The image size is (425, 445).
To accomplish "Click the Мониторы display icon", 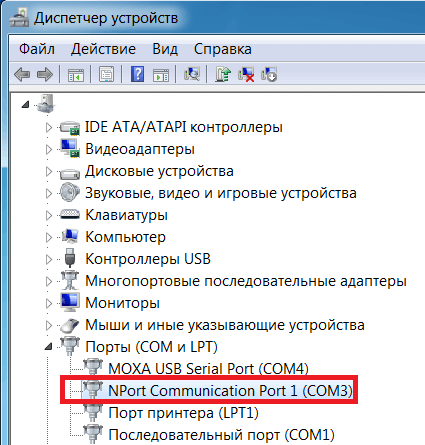I will tap(70, 302).
